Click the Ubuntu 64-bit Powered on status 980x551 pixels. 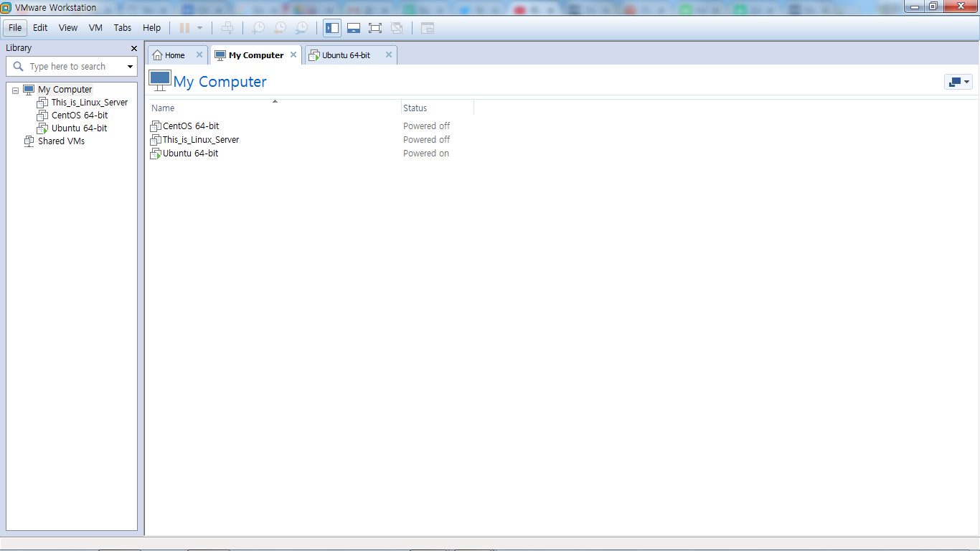[426, 154]
